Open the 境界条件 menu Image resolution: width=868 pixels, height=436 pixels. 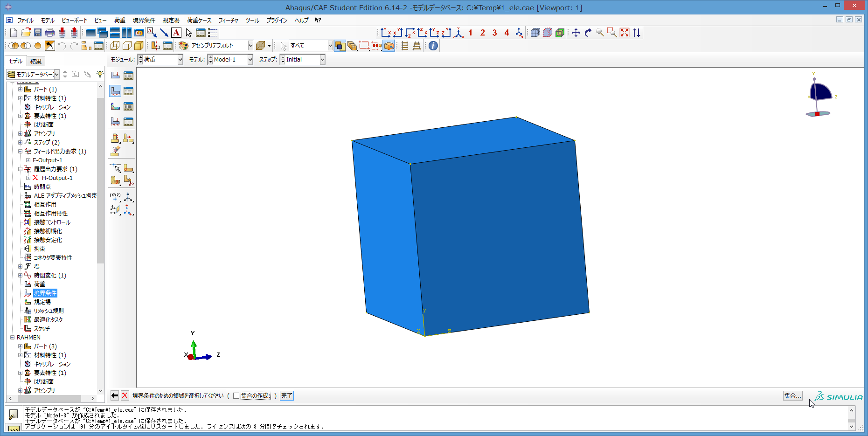[x=144, y=20]
